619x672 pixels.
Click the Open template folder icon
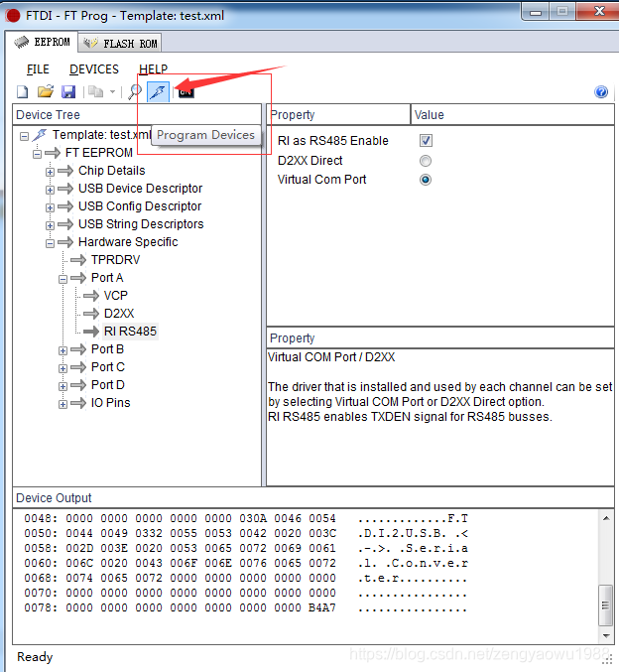click(46, 91)
